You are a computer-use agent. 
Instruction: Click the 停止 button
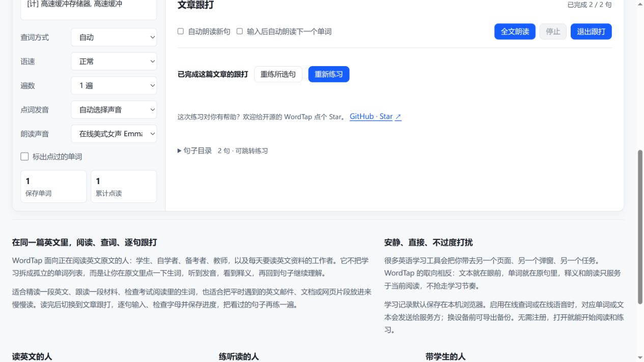(x=553, y=32)
